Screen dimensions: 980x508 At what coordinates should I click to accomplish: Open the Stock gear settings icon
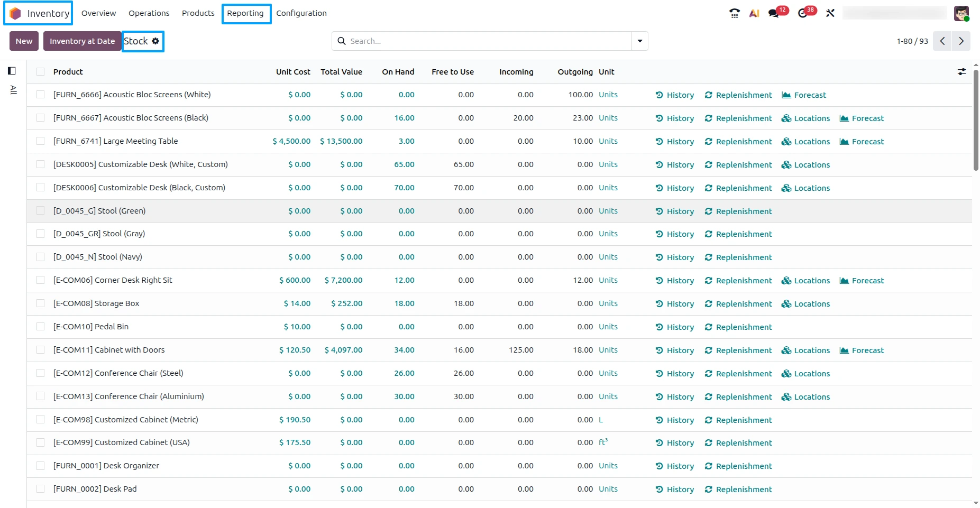tap(155, 41)
